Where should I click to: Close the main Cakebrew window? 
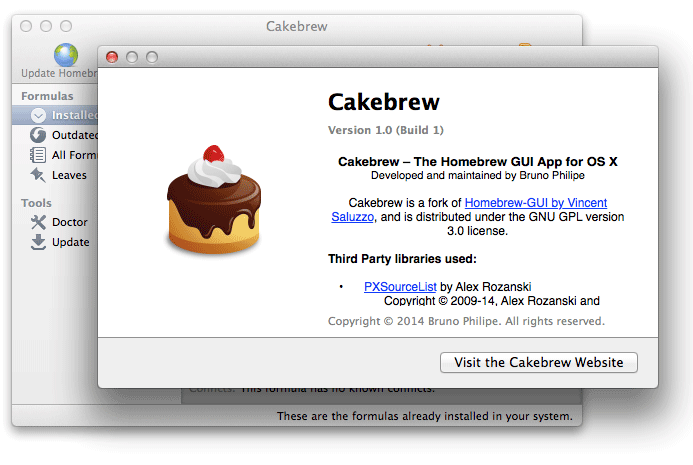(x=26, y=26)
